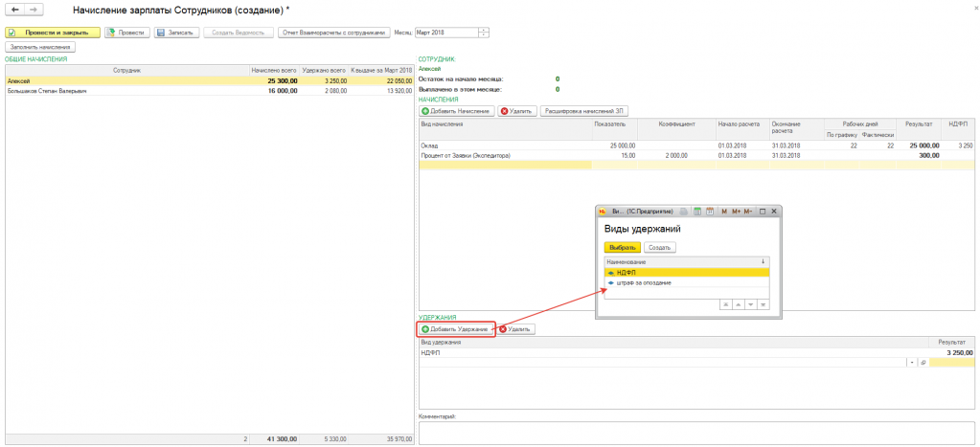Screen dimensions: 980x447
Task: Adjust month using the Месяц stepper arrows
Action: tap(485, 33)
